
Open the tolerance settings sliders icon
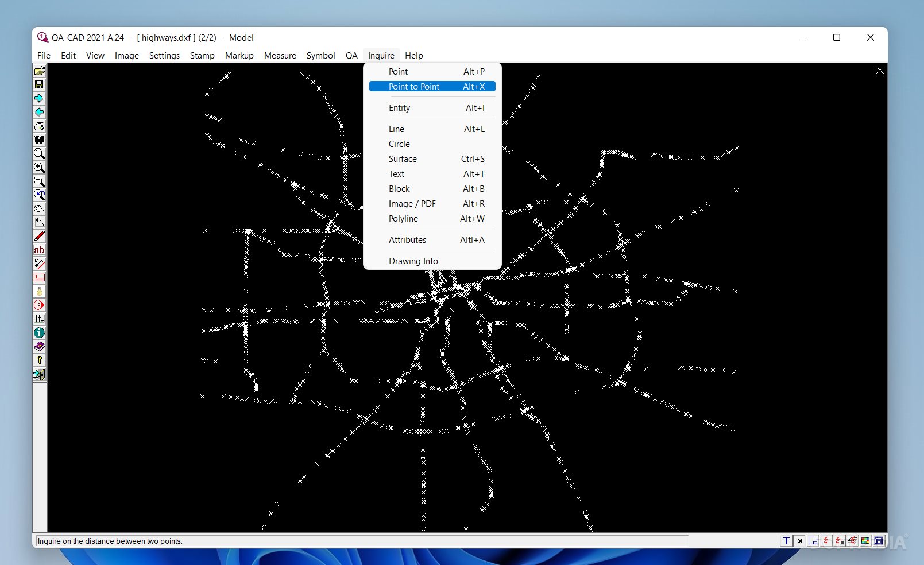[x=39, y=319]
